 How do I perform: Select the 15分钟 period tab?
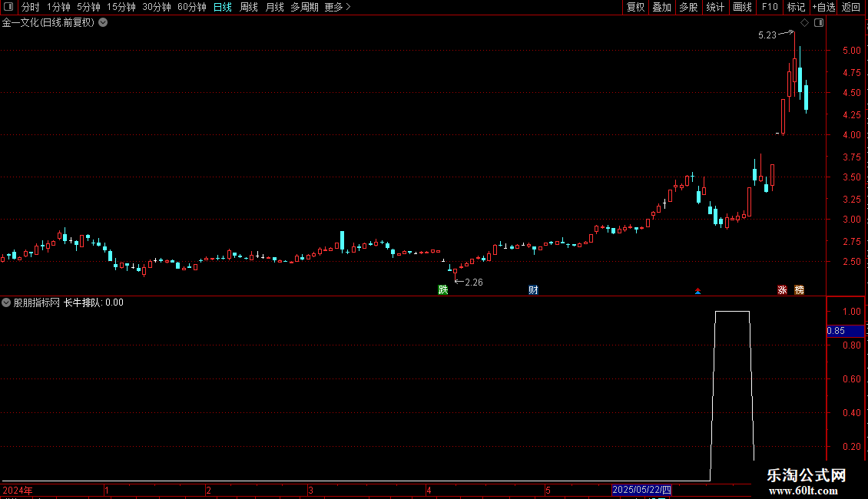tap(121, 7)
